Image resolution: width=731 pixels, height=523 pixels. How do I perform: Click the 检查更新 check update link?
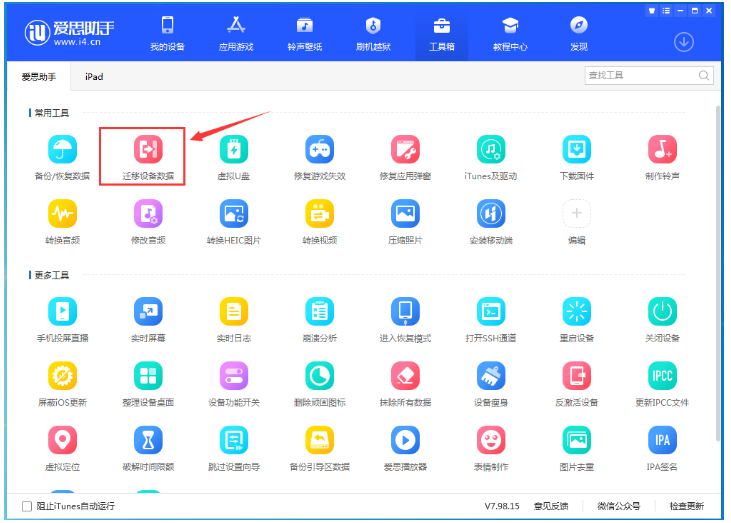point(687,506)
